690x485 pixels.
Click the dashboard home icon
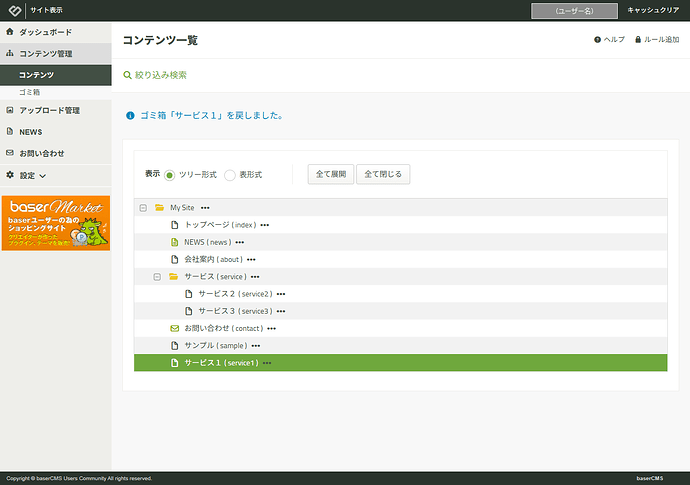coord(10,32)
